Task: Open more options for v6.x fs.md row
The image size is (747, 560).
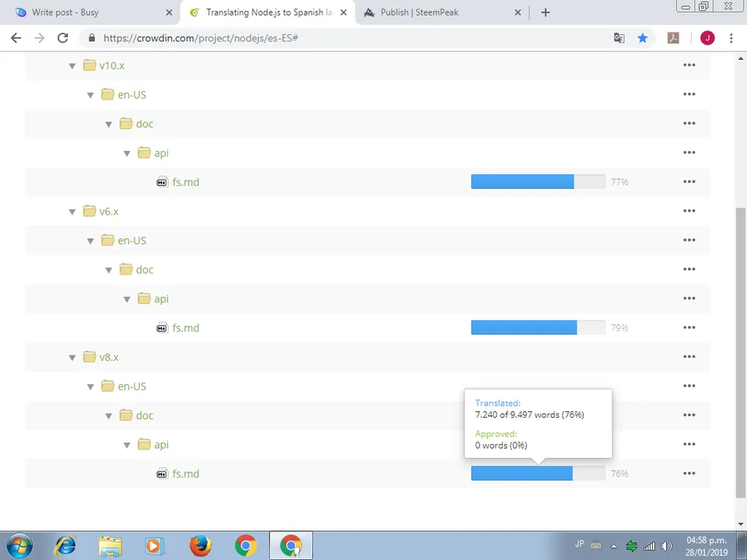Action: 689,327
